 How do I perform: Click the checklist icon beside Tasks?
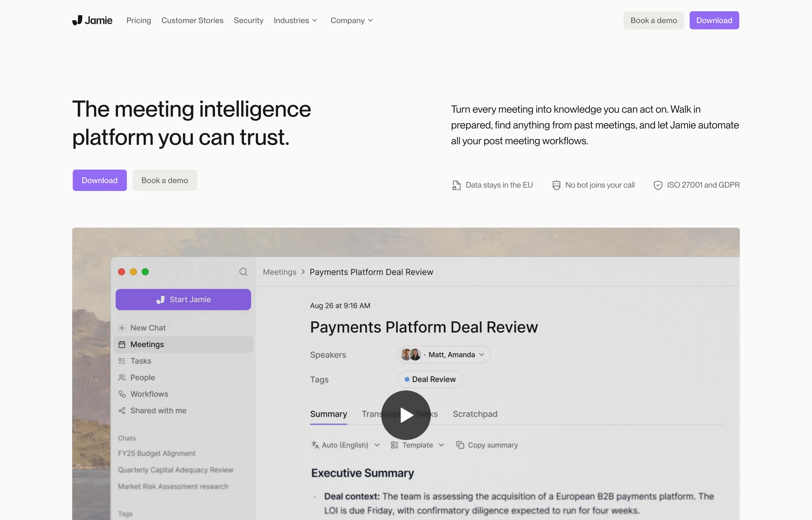point(122,361)
